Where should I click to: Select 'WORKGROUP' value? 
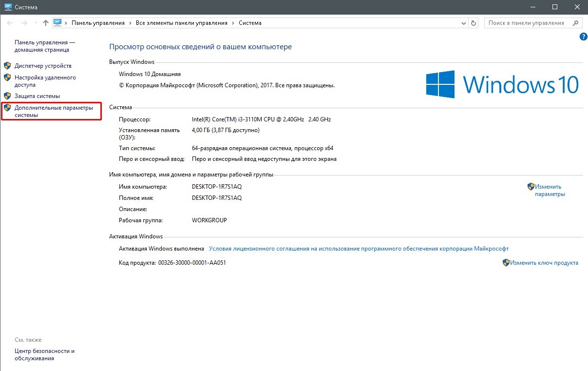click(209, 220)
